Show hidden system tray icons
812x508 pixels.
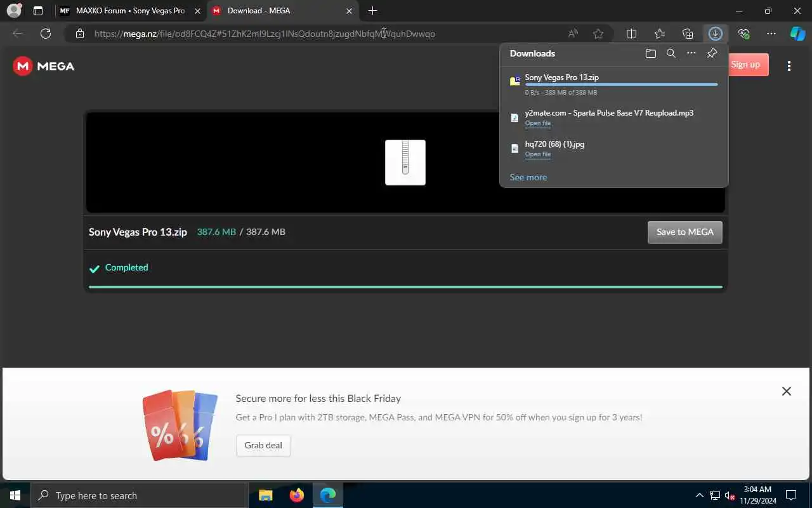699,495
